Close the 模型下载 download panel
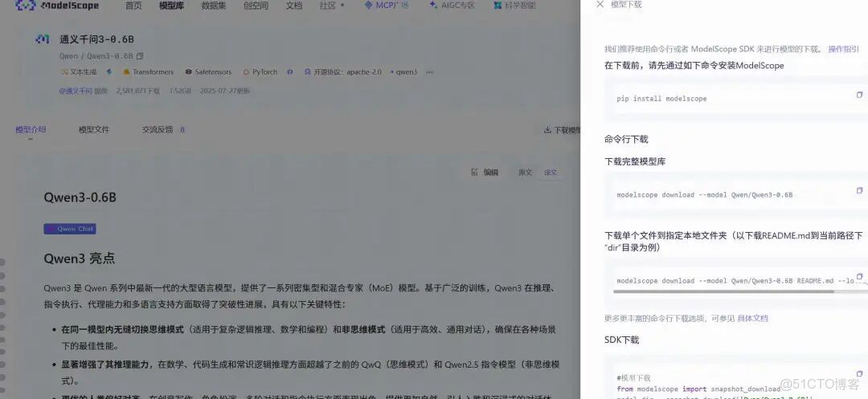This screenshot has width=868, height=399. (600, 5)
